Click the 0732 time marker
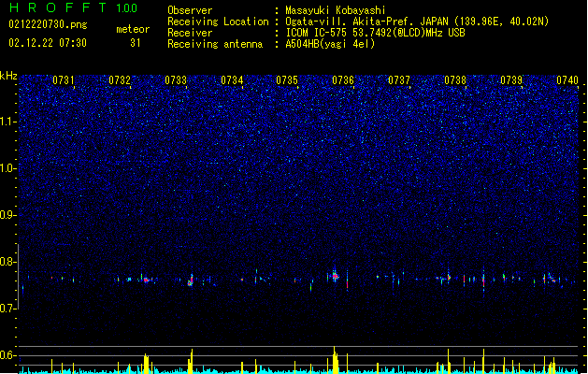The image size is (588, 374). click(120, 80)
